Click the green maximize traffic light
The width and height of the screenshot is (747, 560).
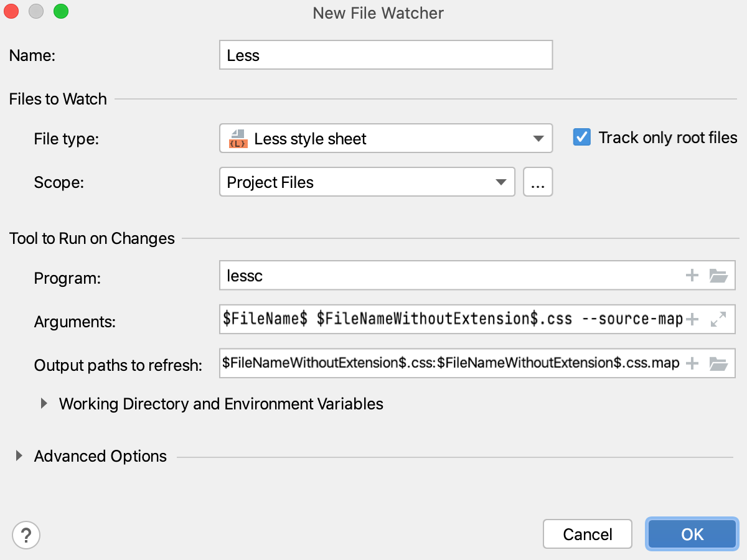pos(60,11)
